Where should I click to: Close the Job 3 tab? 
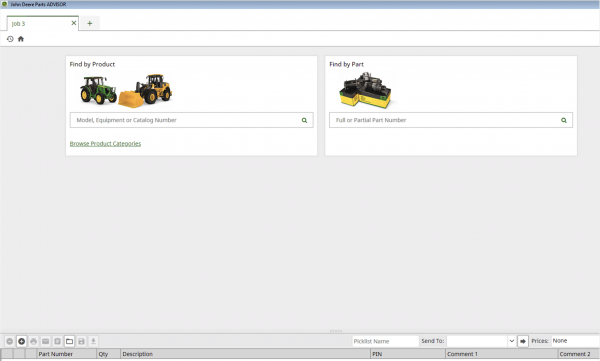pos(74,23)
